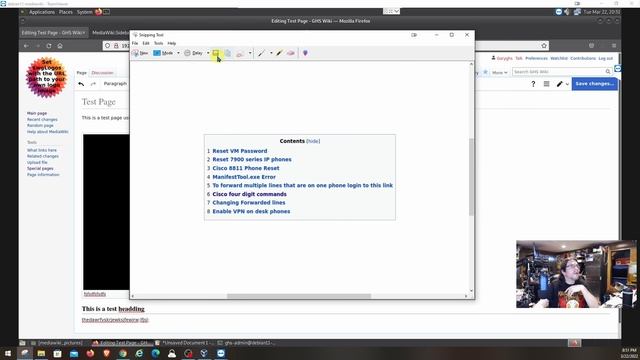This screenshot has height=360, width=640.
Task: Open the Applications menu in top panel
Action: pyautogui.click(x=42, y=12)
